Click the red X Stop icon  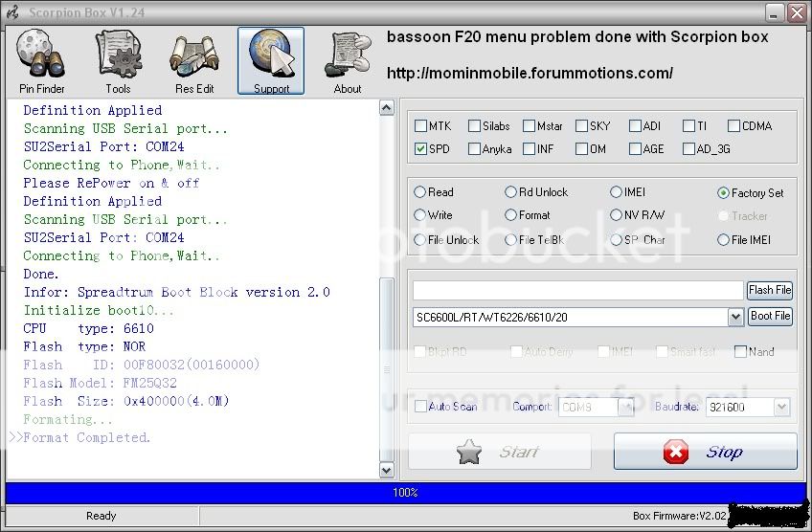(676, 452)
